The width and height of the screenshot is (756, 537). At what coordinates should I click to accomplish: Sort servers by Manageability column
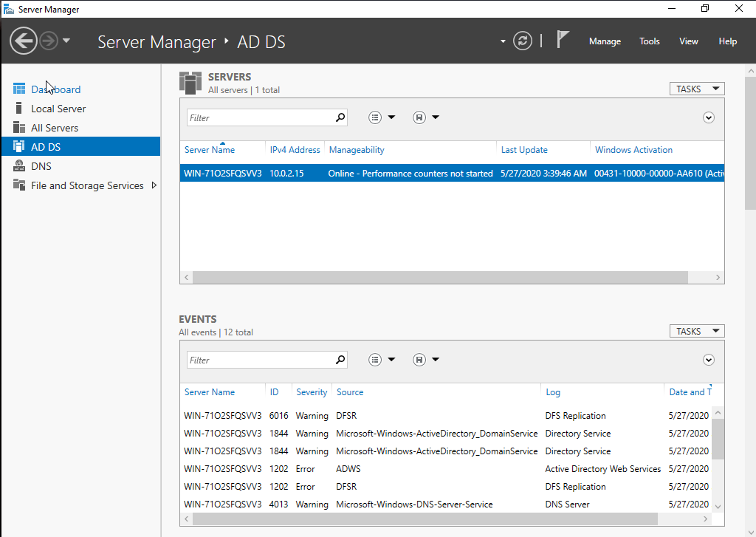(x=357, y=150)
